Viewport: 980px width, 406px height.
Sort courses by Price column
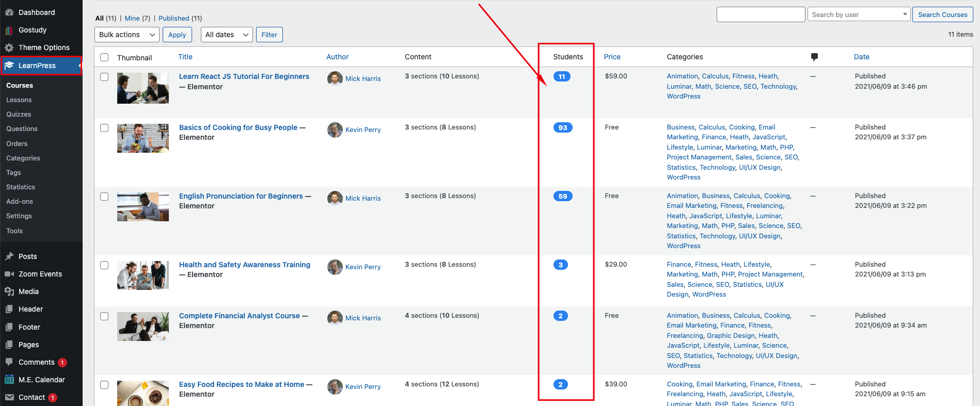[612, 57]
